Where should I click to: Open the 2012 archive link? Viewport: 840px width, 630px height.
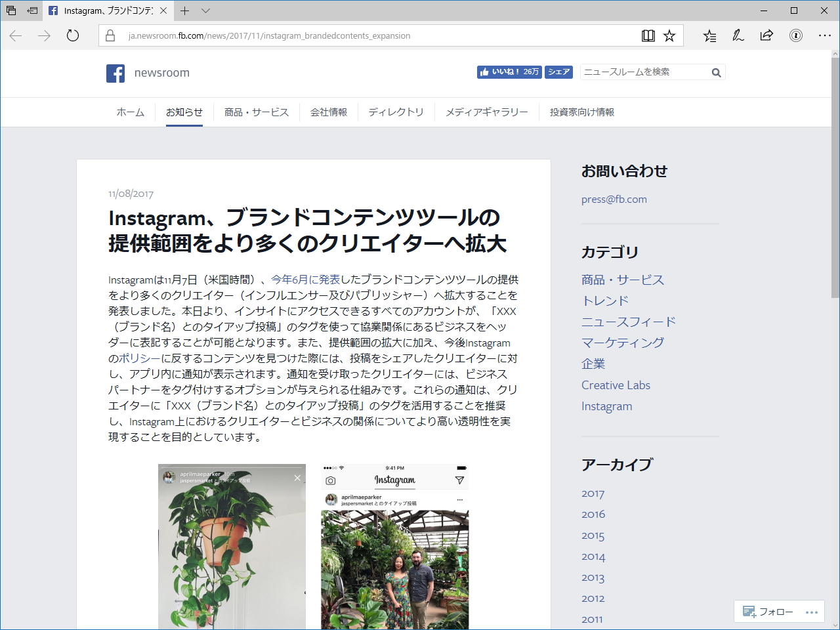coord(593,598)
